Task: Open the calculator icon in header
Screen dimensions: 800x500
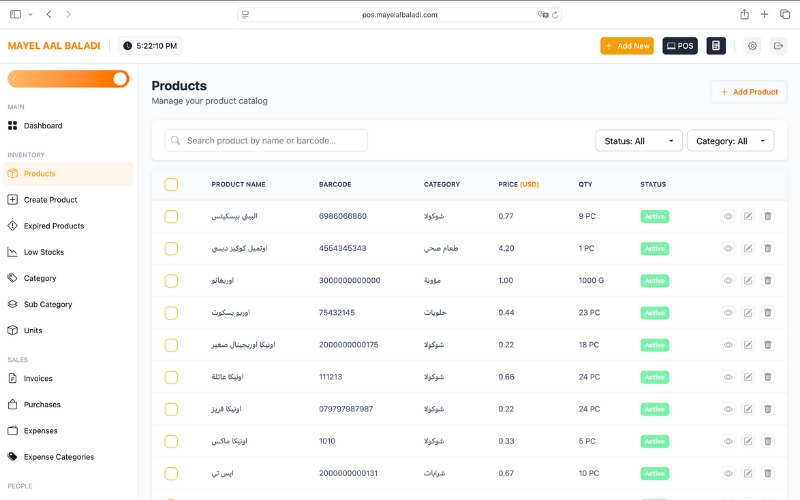Action: (x=716, y=46)
